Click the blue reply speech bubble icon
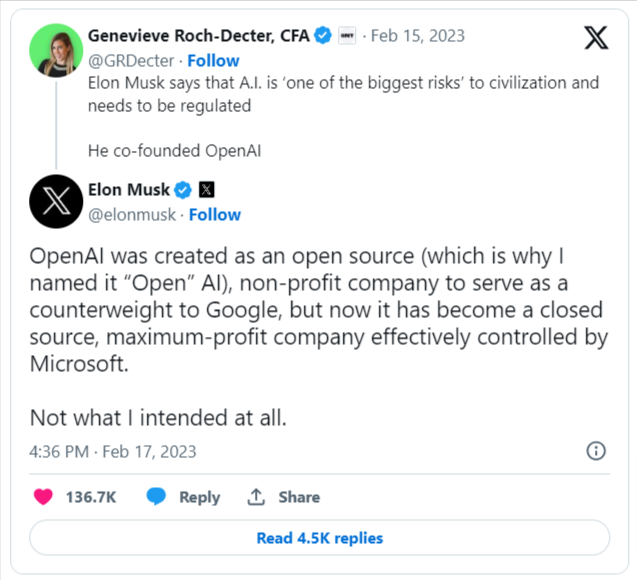 (156, 497)
